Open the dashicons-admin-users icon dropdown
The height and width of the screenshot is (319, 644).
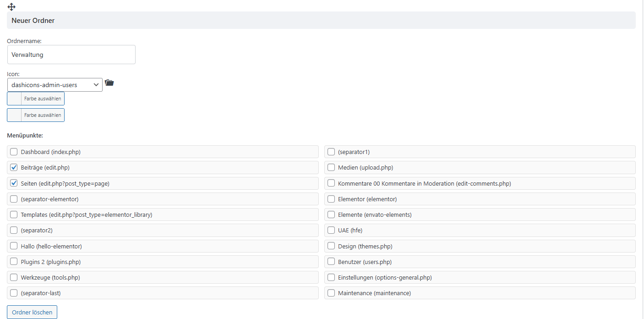(x=55, y=85)
